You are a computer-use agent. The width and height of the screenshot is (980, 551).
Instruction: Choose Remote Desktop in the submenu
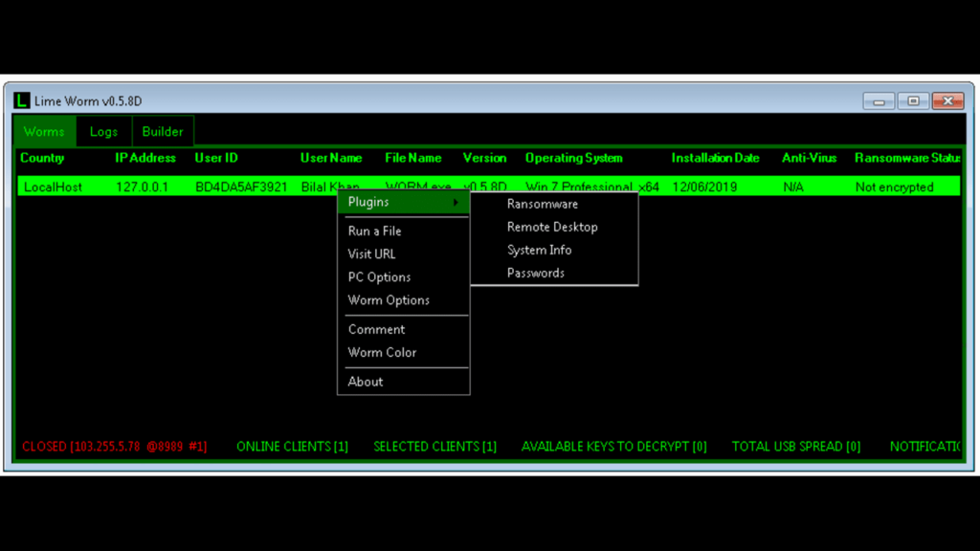(552, 227)
